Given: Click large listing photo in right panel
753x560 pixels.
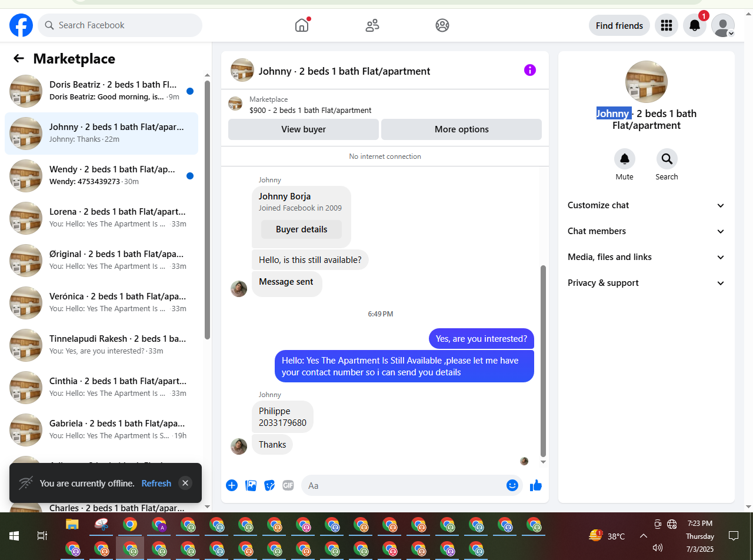Looking at the screenshot, I should [x=647, y=82].
